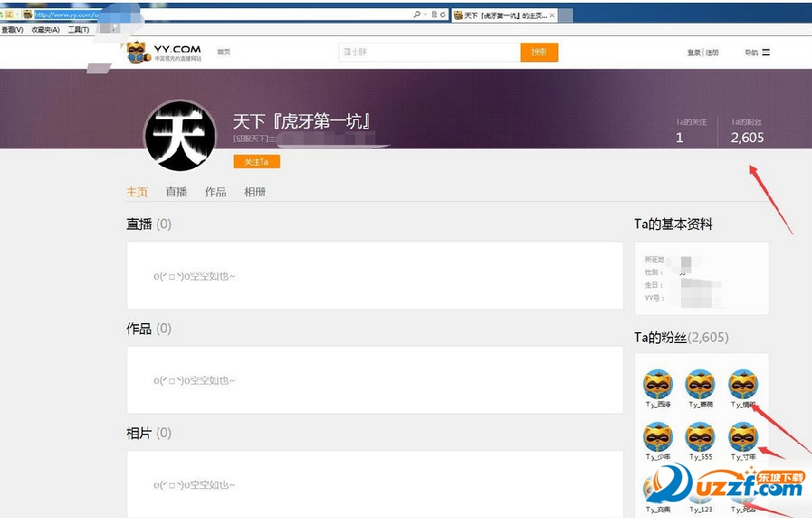Image resolution: width=812 pixels, height=518 pixels.
Task: Focus the YY search input field
Action: click(429, 52)
